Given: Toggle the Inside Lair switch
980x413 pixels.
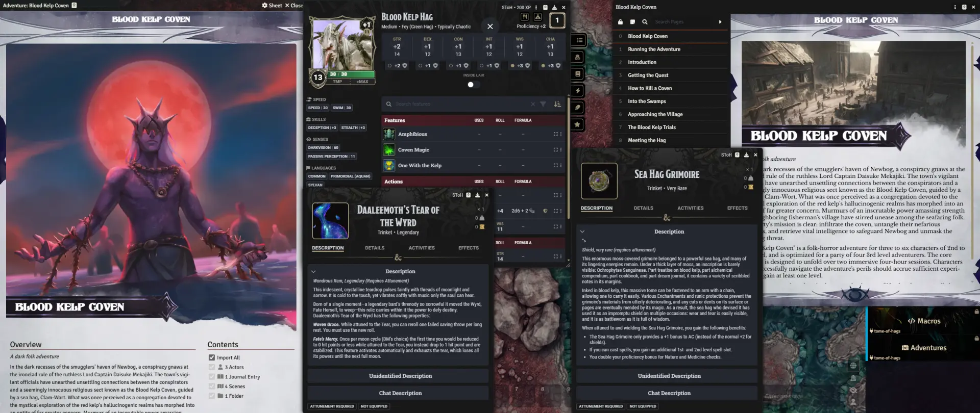Looking at the screenshot, I should 473,85.
